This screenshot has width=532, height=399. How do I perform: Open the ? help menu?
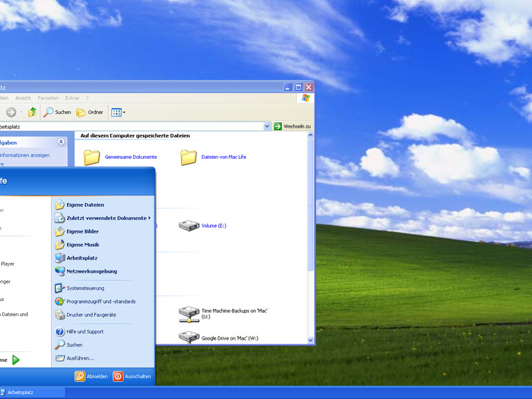87,98
